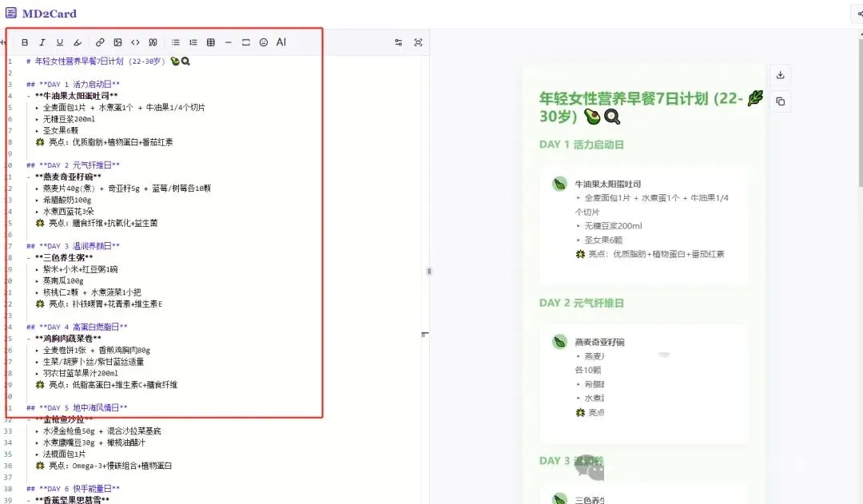Screen dimensions: 863x504
Task: Click the '## **DAY 1 活力启动日**' editor line
Action: 74,84
